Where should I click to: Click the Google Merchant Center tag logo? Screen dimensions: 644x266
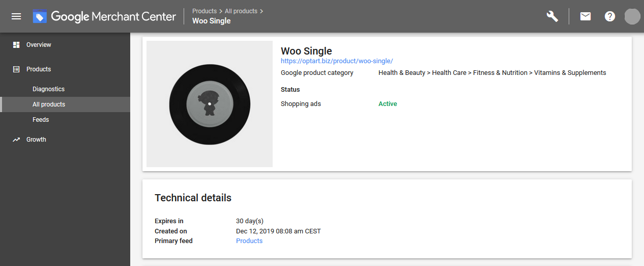pyautogui.click(x=40, y=16)
